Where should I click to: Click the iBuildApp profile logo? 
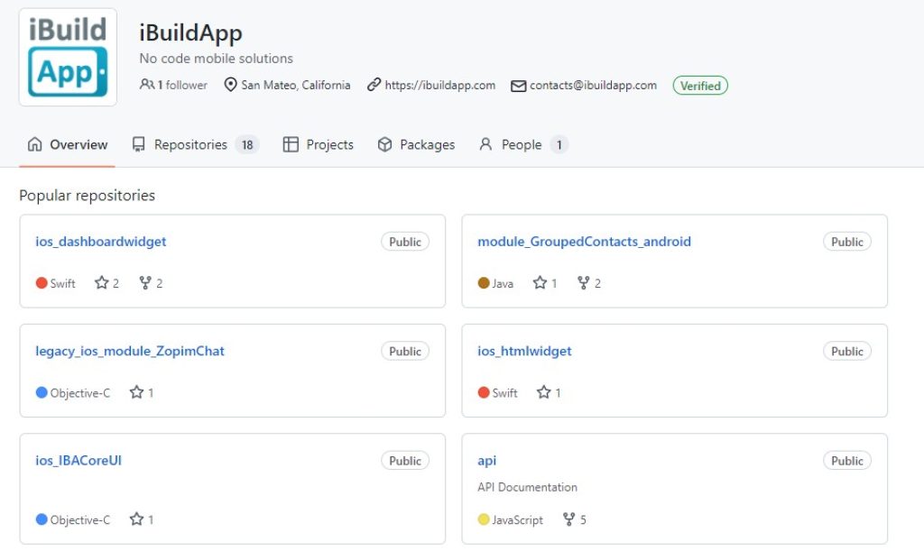pos(68,56)
